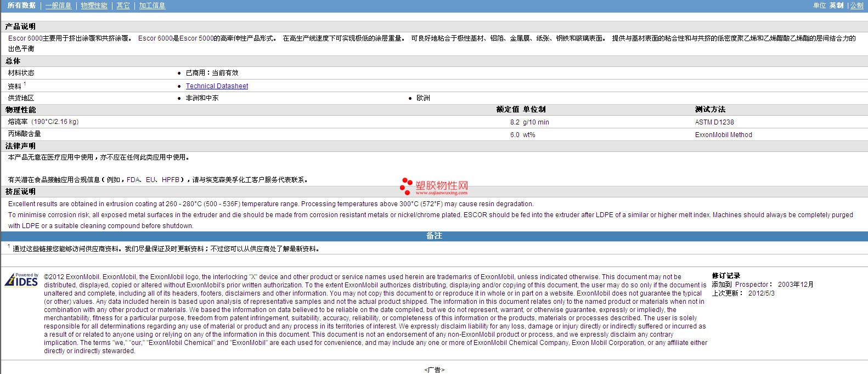Click the 测试方法 column header
This screenshot has height=374, width=868.
710,110
